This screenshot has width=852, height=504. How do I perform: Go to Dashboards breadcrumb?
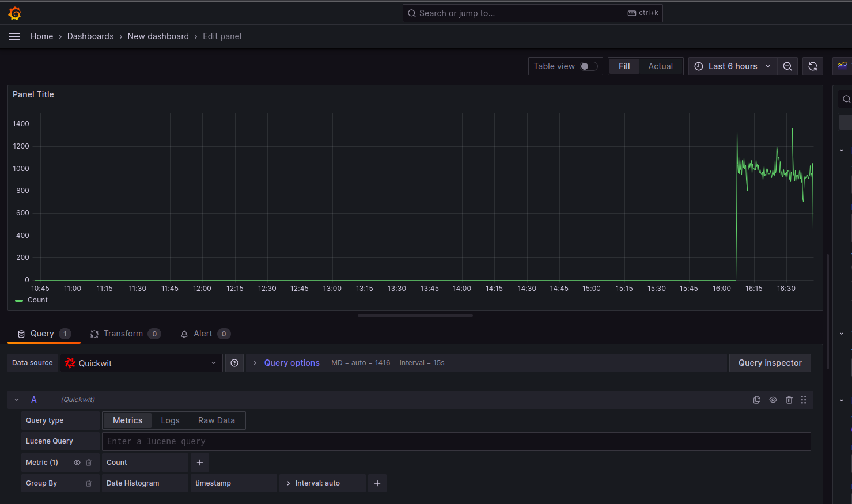(90, 36)
